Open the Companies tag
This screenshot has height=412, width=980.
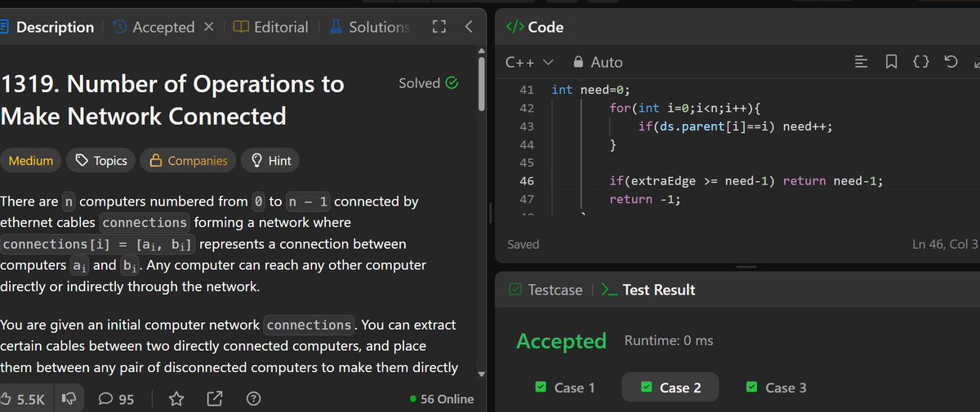tap(189, 161)
